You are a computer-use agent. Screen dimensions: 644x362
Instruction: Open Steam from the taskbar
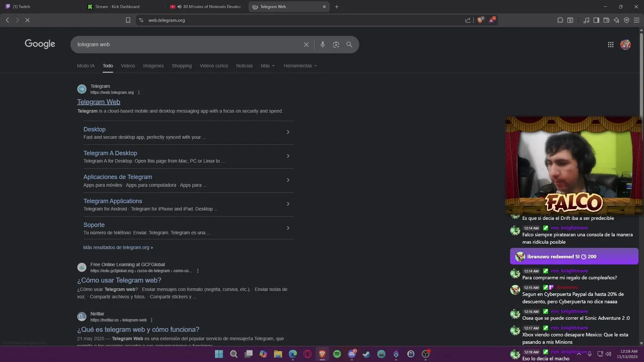coord(366,354)
